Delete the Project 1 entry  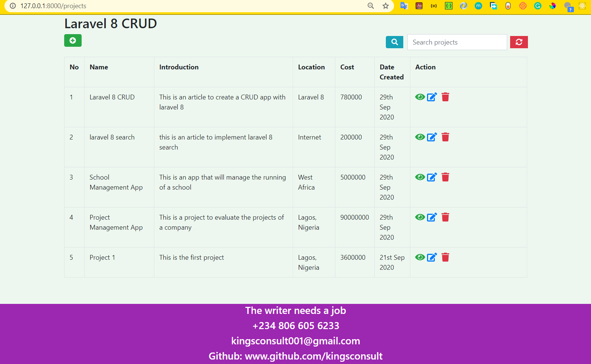(446, 257)
